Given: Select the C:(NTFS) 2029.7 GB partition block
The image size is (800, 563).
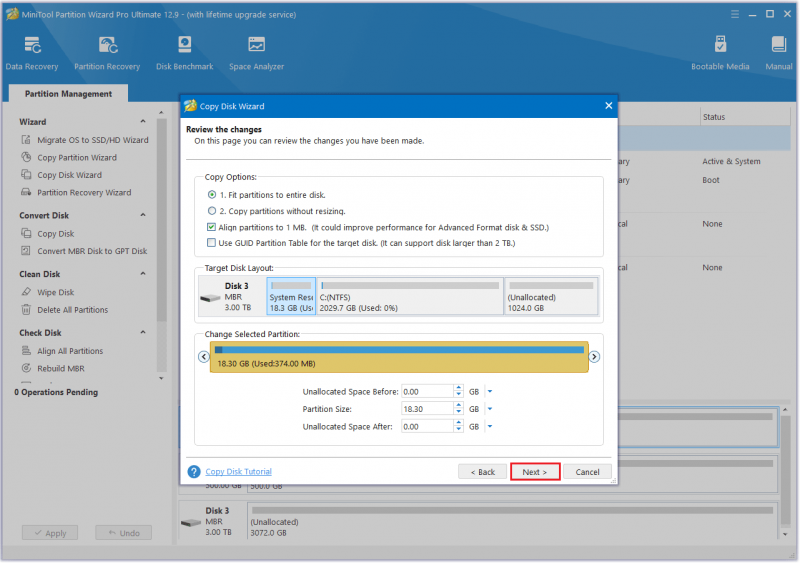Looking at the screenshot, I should (x=410, y=296).
